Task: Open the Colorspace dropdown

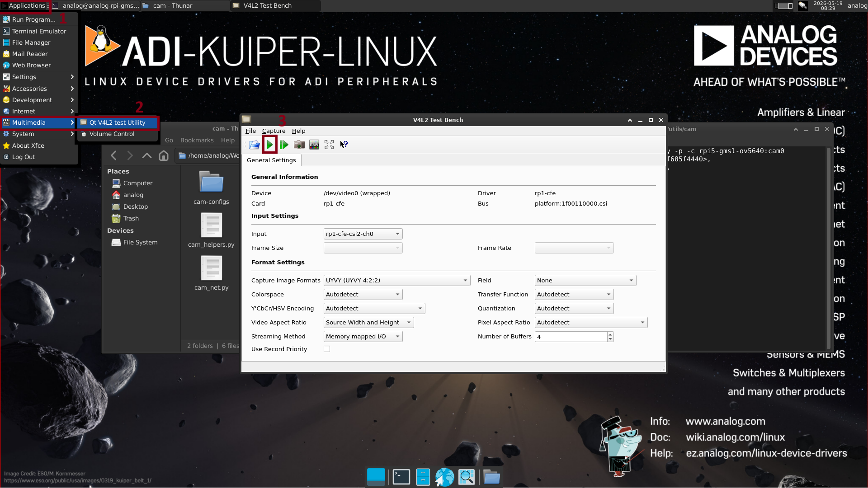Action: [363, 294]
